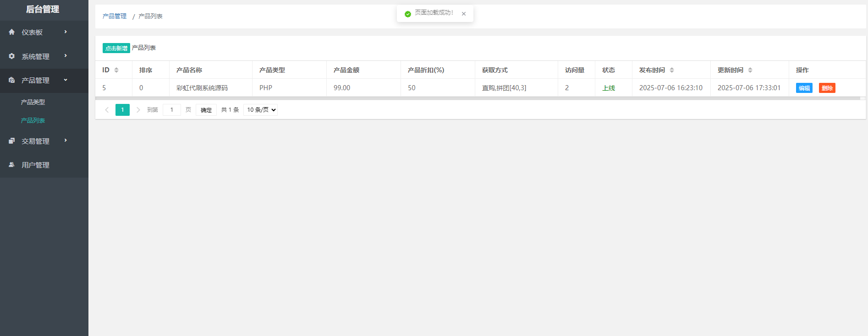868x336 pixels.
Task: Sort by 发布时间 using sort arrows
Action: (672, 70)
